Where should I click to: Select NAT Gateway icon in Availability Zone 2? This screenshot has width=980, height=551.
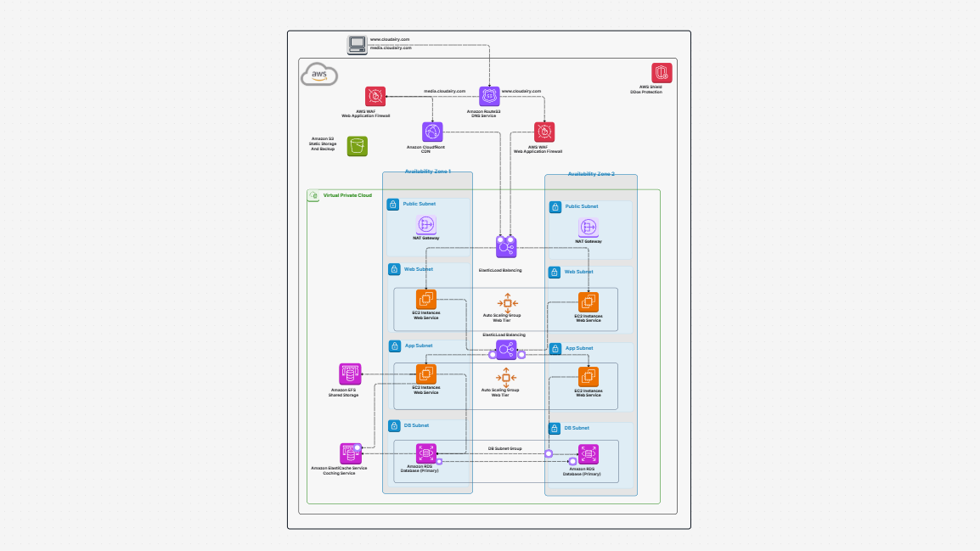pyautogui.click(x=589, y=228)
